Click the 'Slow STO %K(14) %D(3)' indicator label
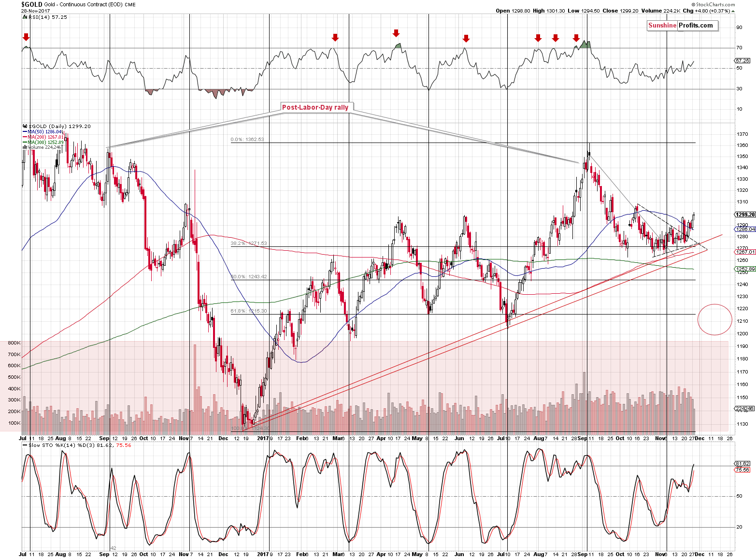Image resolution: width=756 pixels, height=559 pixels. coord(63,445)
